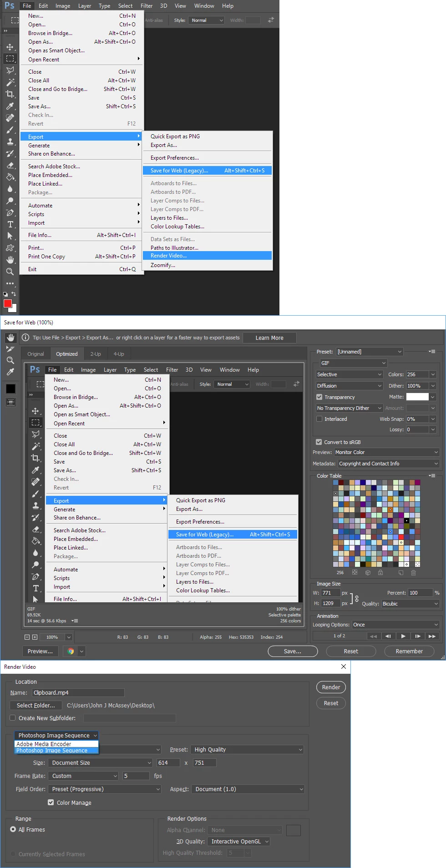
Task: Open the Color Table palette menu icon
Action: click(x=432, y=475)
